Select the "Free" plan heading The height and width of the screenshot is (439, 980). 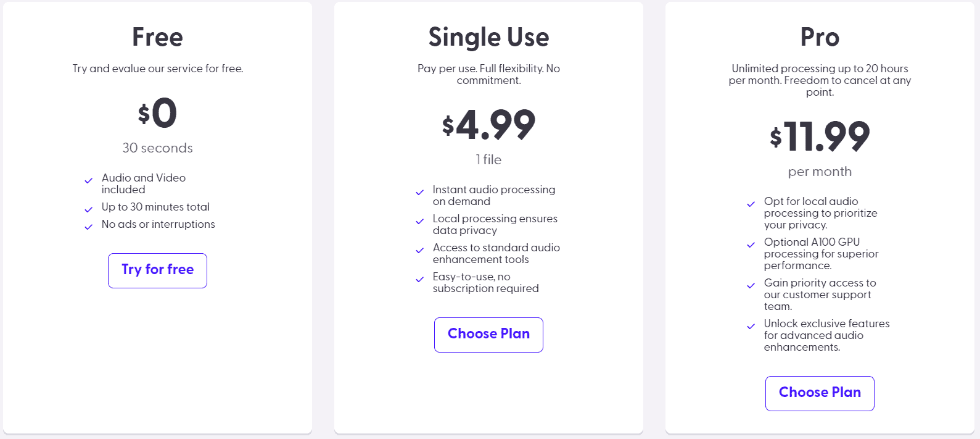pyautogui.click(x=157, y=37)
